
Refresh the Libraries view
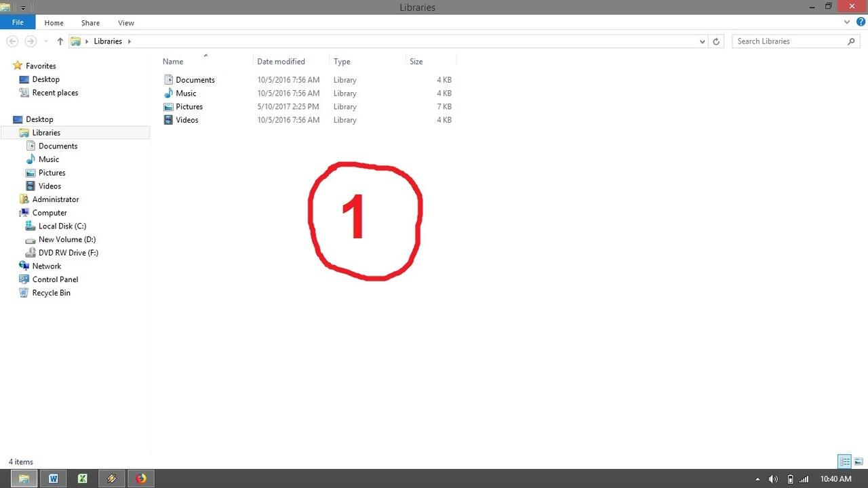[716, 41]
